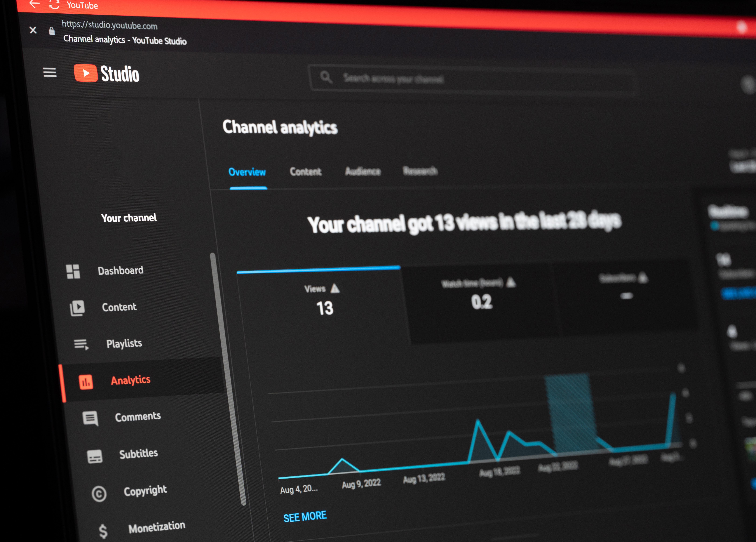Select the Subtitles caption icon
Viewport: 756px width, 542px height.
point(95,456)
